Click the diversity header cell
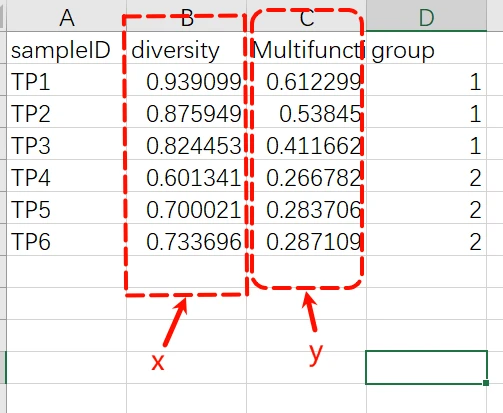 (x=186, y=48)
